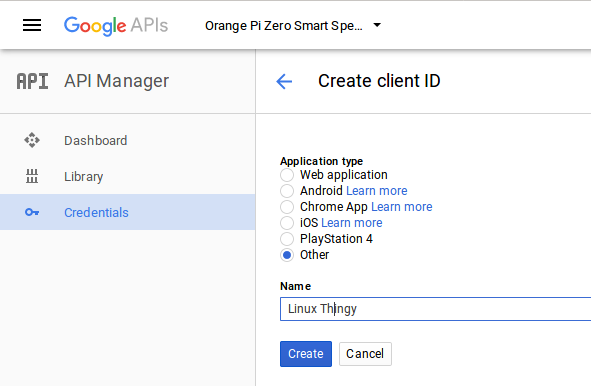Image resolution: width=591 pixels, height=386 pixels.
Task: Click the API Manager icon
Action: tap(32, 81)
